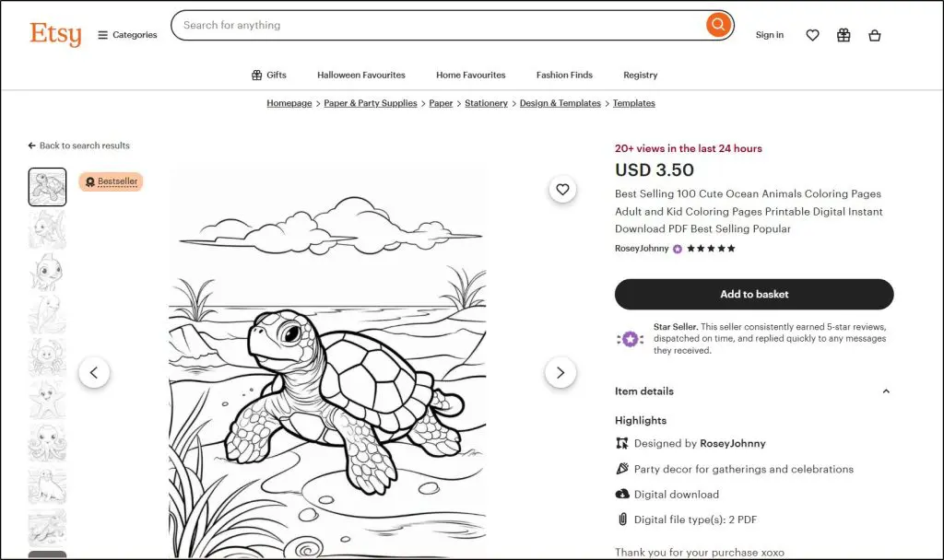The image size is (944, 560).
Task: Click the Add to basket button
Action: pos(754,294)
